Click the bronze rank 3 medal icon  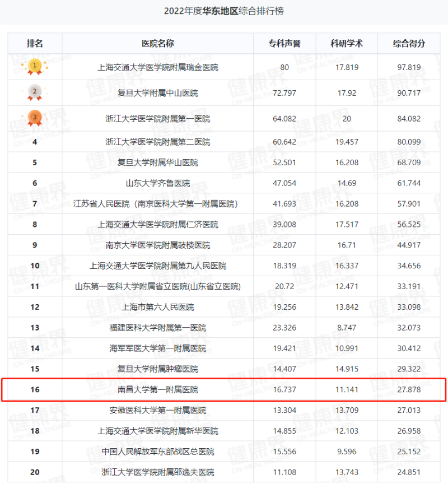click(35, 118)
